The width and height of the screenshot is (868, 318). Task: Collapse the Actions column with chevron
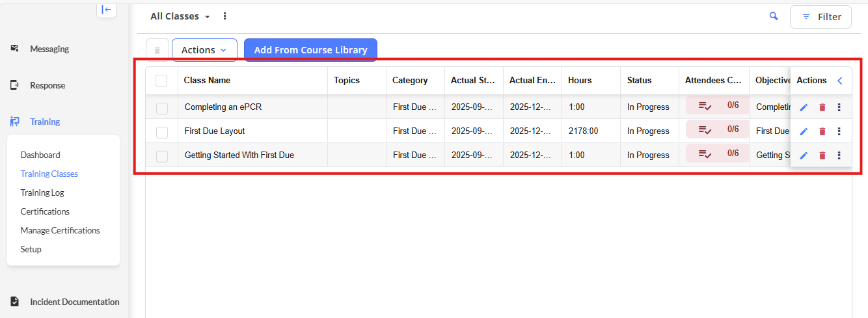tap(839, 81)
